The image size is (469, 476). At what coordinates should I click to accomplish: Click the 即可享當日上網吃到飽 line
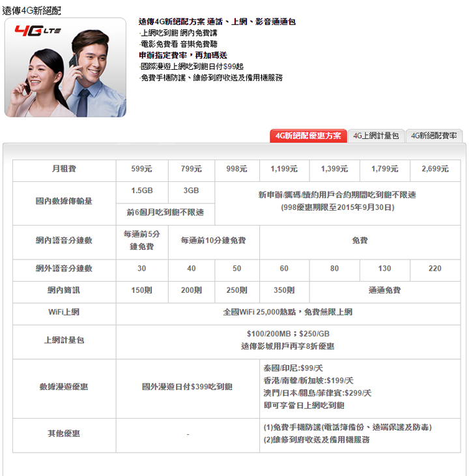[304, 406]
